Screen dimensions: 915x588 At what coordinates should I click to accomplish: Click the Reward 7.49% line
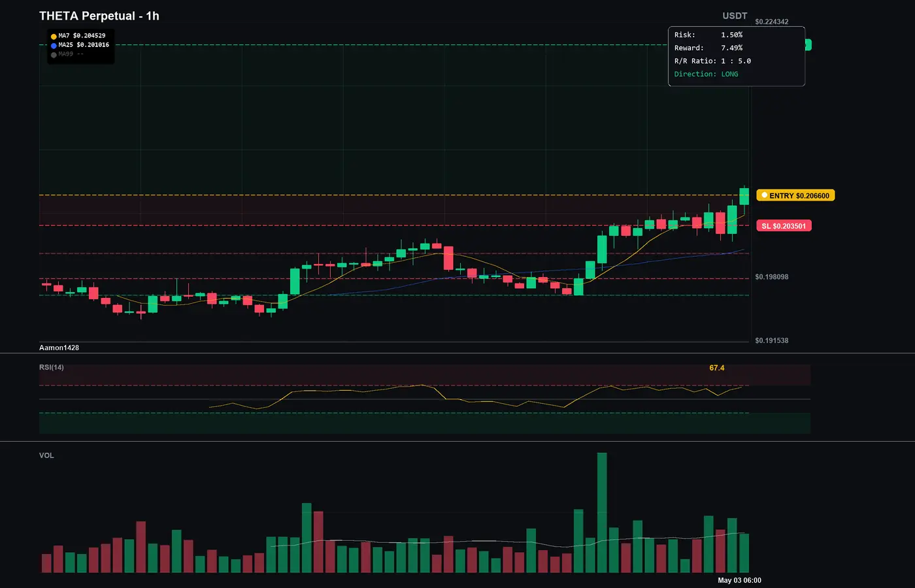[708, 48]
